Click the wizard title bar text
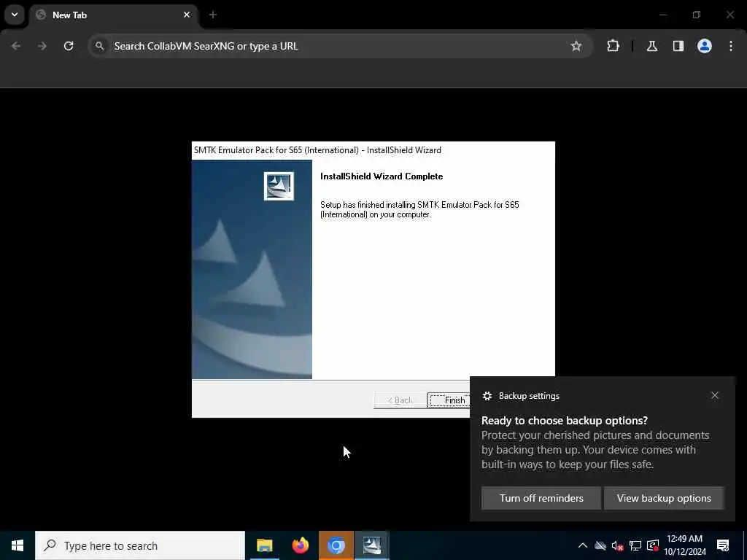 (317, 150)
